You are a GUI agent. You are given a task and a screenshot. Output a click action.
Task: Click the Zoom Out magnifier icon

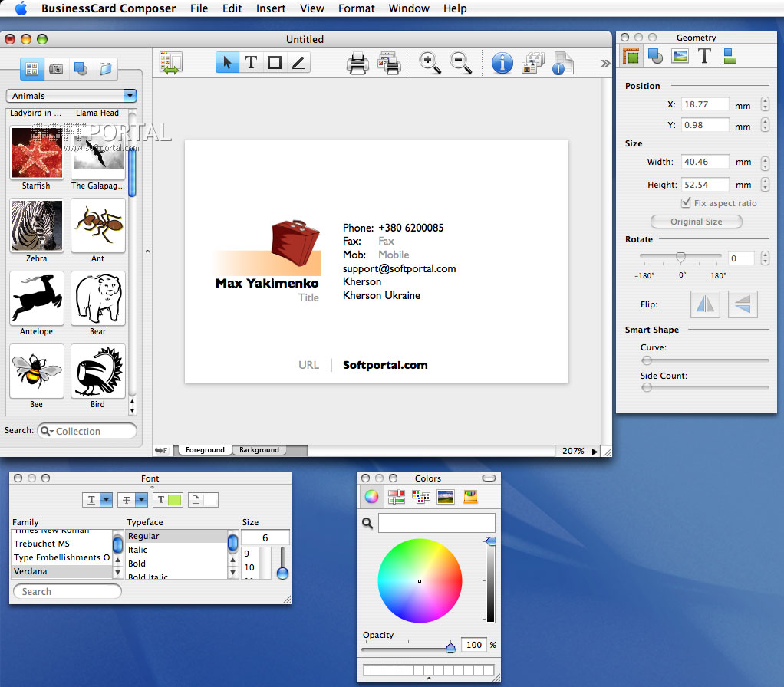pyautogui.click(x=460, y=63)
